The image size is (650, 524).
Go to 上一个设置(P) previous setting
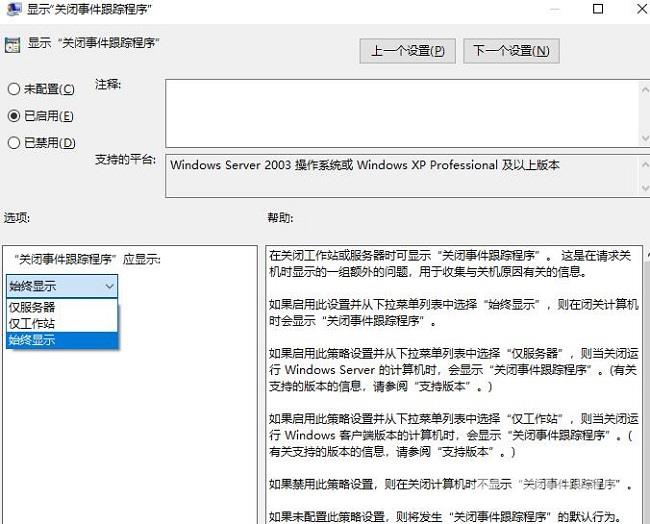[x=407, y=51]
